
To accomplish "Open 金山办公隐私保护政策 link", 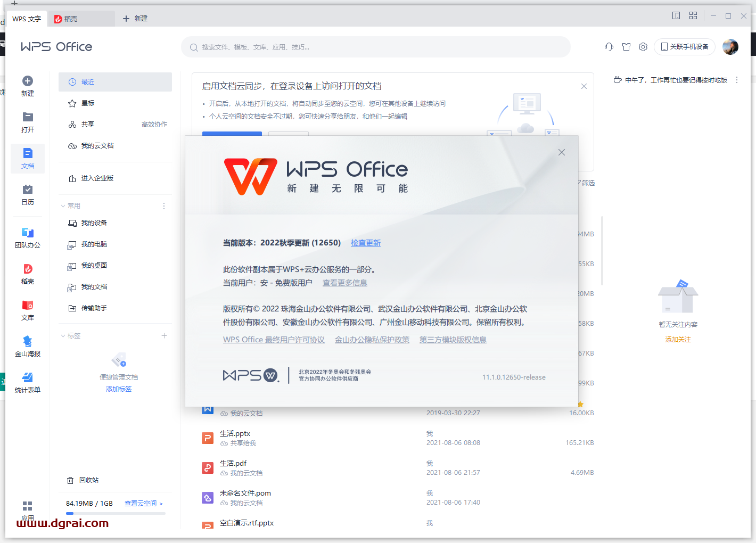I will click(x=372, y=340).
